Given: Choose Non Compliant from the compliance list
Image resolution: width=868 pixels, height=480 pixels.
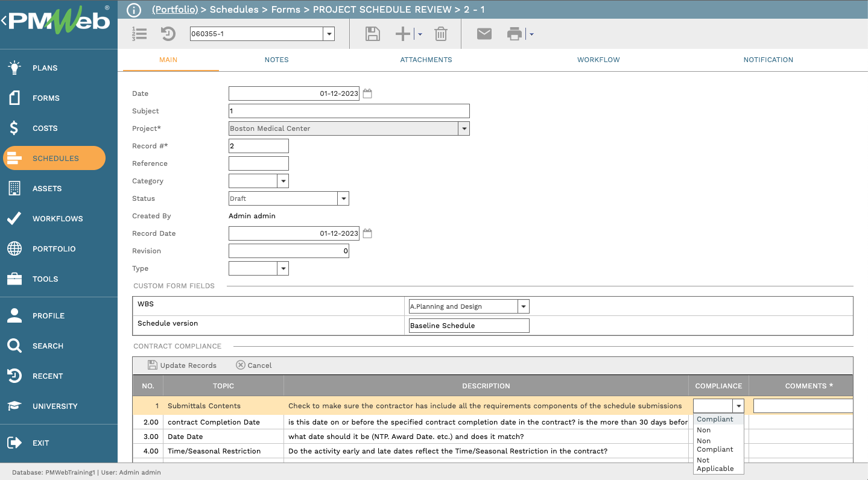Looking at the screenshot, I should pos(719,445).
